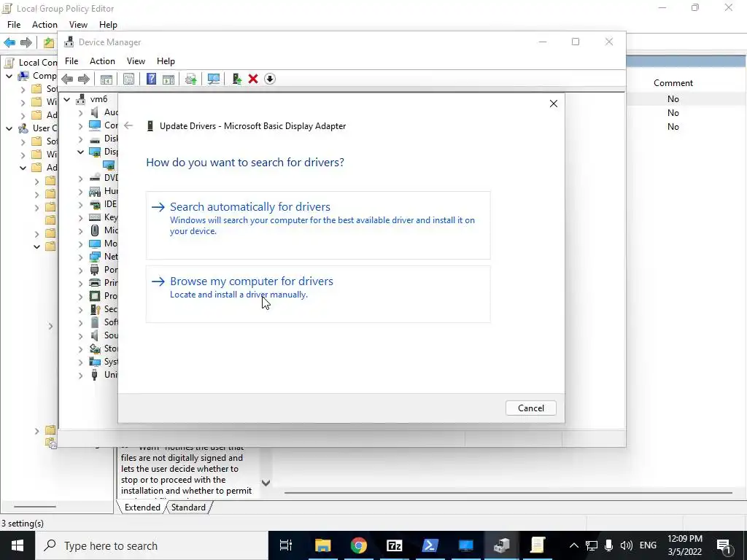Expand the Keyboards node in Device Manager
Screen dimensions: 747x560
(80, 217)
